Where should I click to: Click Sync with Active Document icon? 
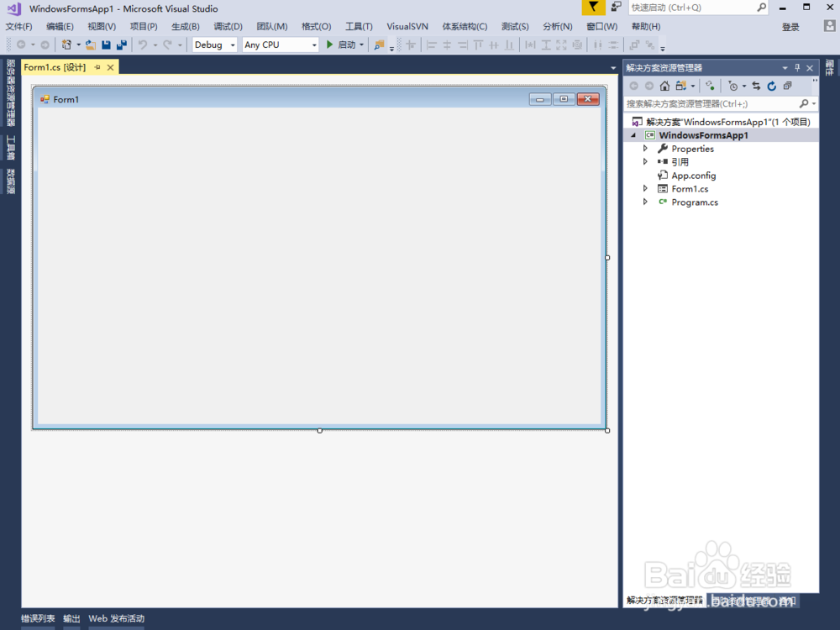click(x=756, y=86)
